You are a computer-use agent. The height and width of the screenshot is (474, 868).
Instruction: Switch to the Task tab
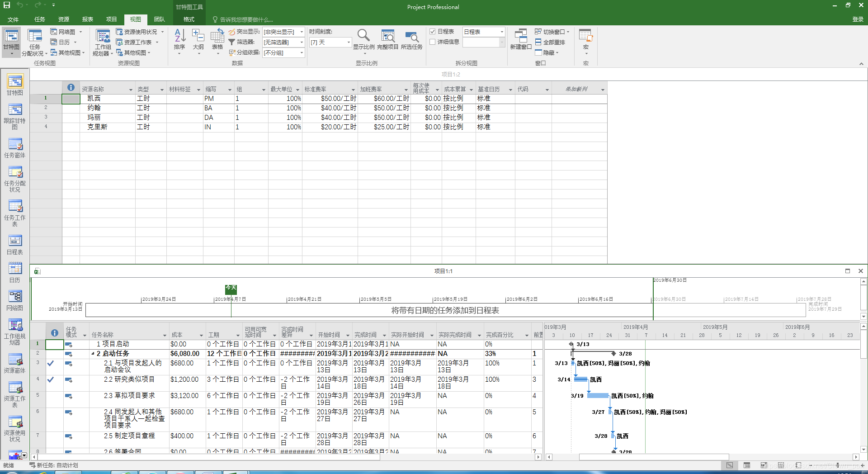tap(40, 19)
